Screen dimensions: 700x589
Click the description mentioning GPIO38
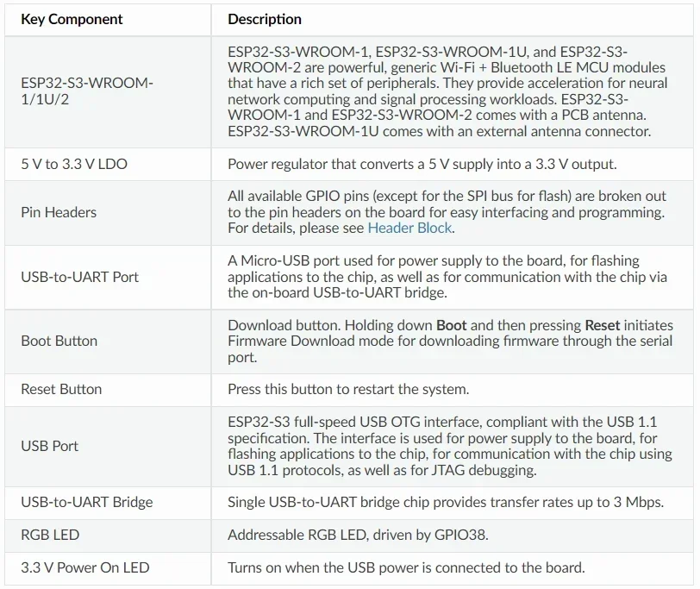[358, 535]
